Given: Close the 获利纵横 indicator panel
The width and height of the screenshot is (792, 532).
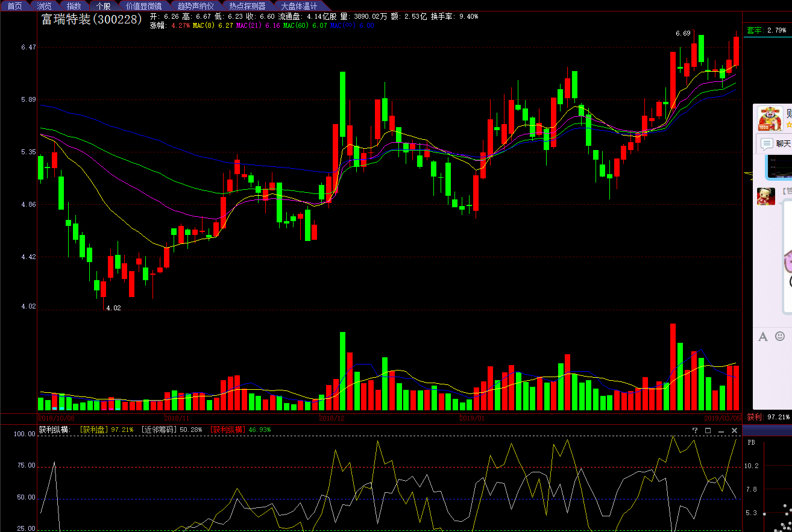Looking at the screenshot, I should click(x=735, y=430).
